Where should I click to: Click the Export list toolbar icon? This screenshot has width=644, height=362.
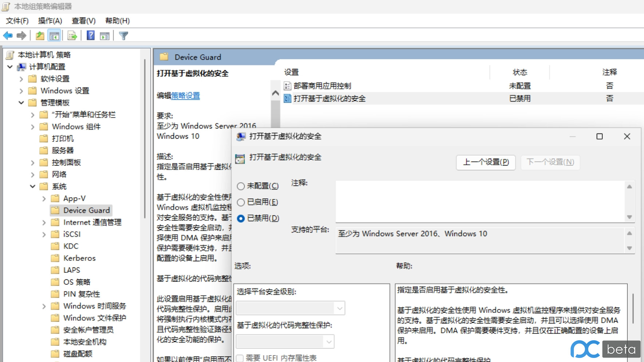[72, 36]
